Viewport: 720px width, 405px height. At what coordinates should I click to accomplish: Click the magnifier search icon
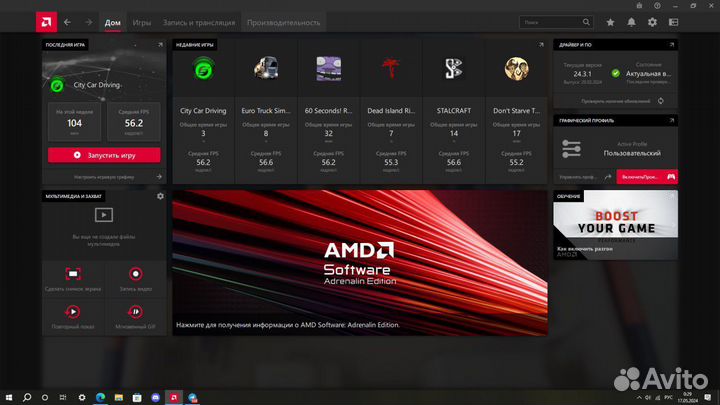pos(586,22)
